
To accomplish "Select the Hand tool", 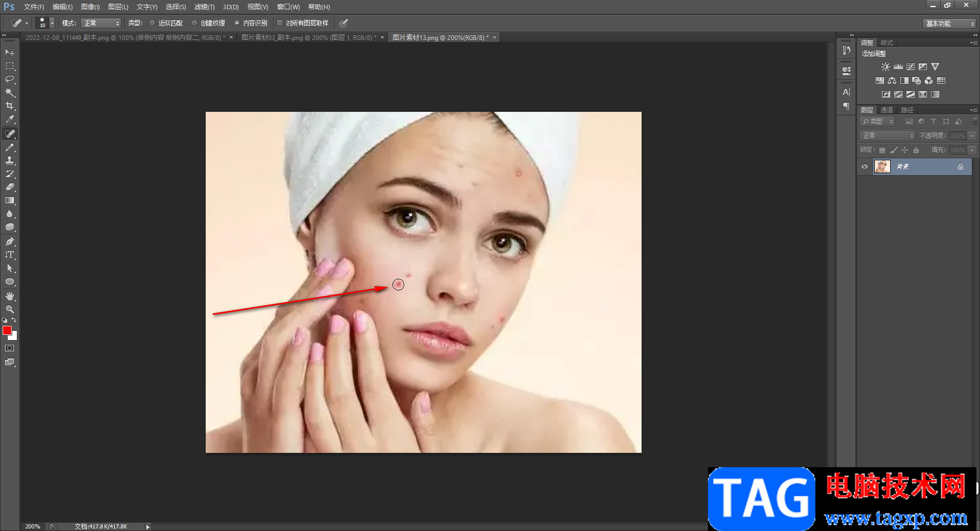I will (x=10, y=296).
